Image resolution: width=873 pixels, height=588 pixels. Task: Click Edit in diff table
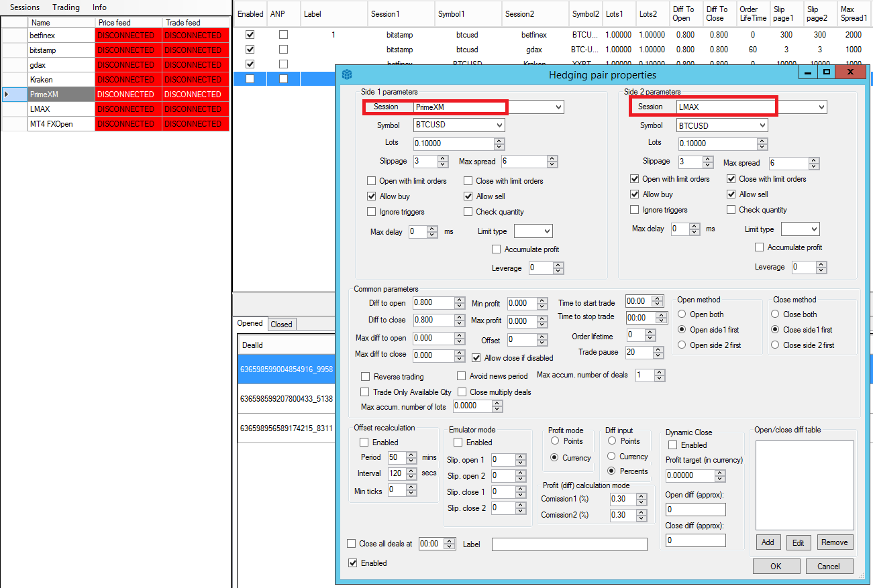tap(798, 542)
